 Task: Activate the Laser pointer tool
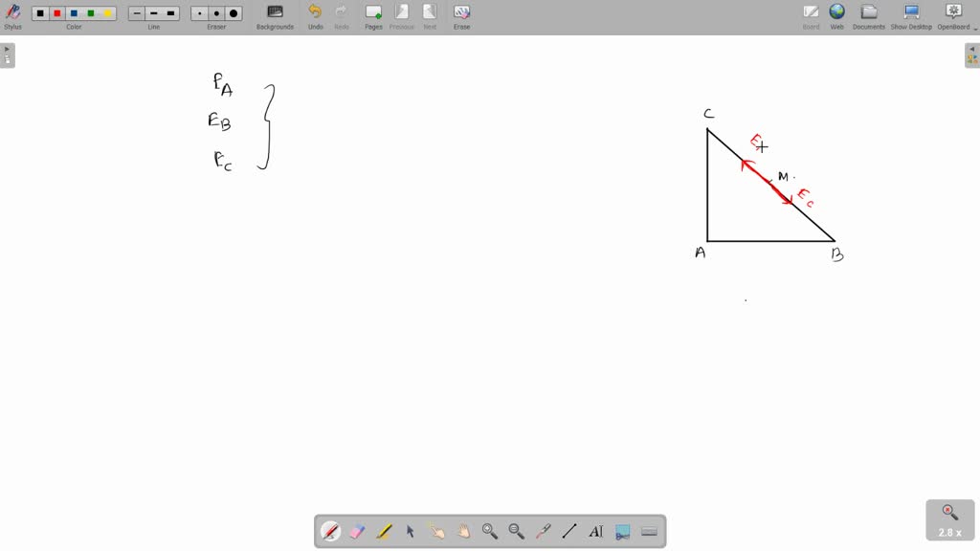click(x=542, y=531)
